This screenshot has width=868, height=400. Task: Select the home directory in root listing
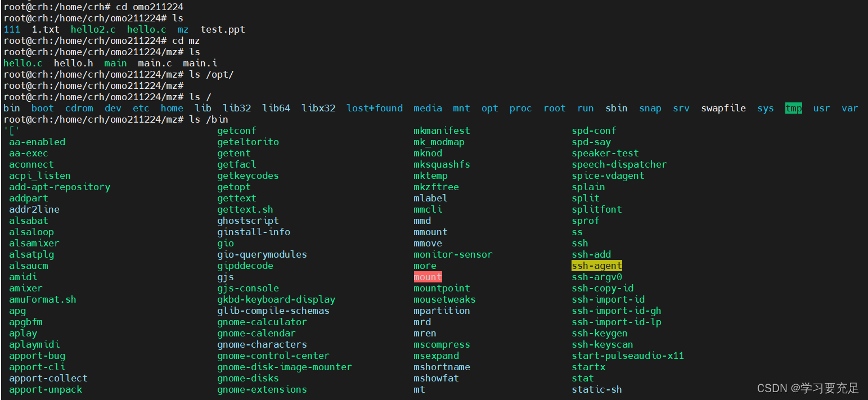(x=172, y=108)
